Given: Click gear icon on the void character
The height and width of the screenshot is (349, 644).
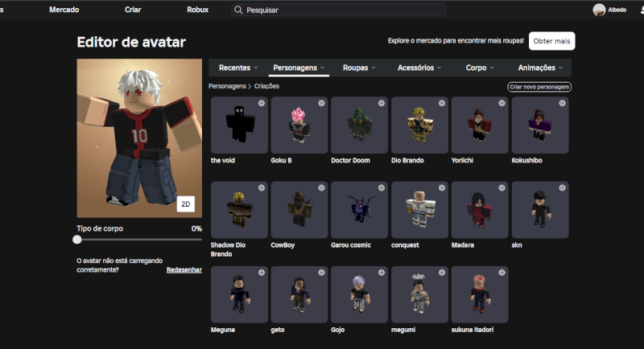Looking at the screenshot, I should pos(261,103).
